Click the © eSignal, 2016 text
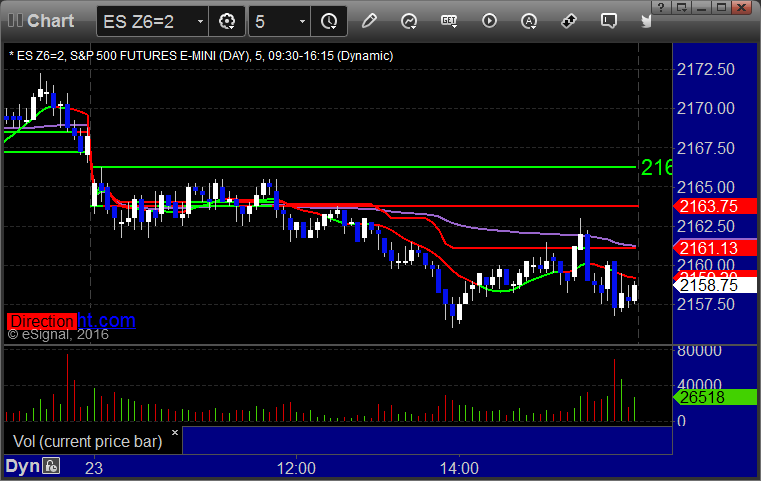Image resolution: width=761 pixels, height=481 pixels. 58,334
